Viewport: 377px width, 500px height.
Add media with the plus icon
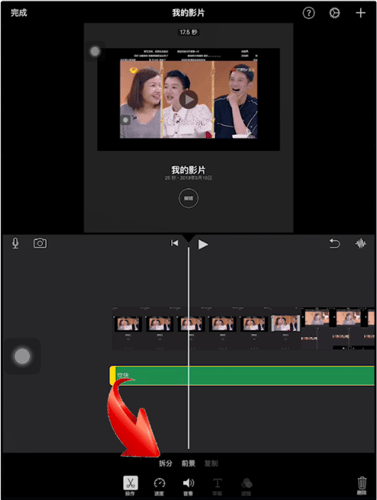(x=360, y=13)
